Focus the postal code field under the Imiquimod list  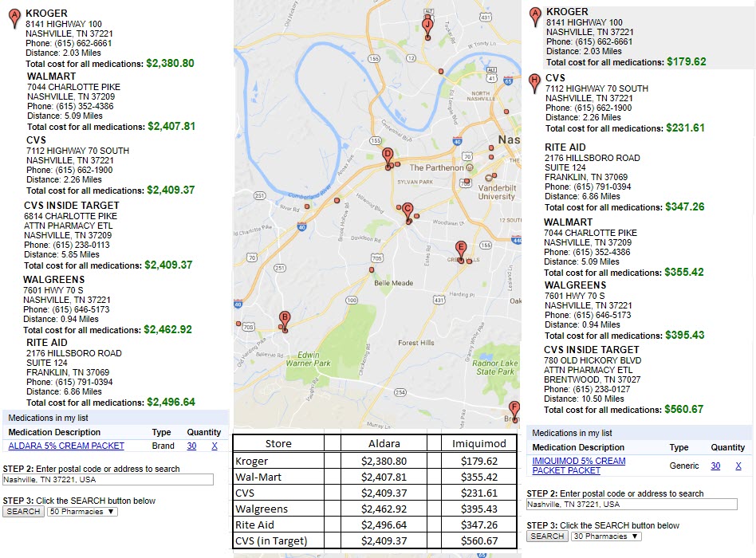(x=632, y=504)
